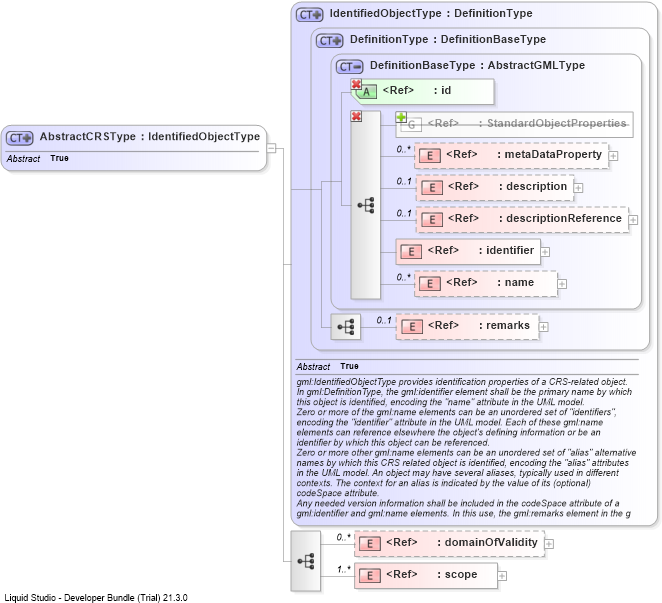Select the sequence compositor beside domainOfValidity and scope
662x603 pixels.
[x=306, y=561]
